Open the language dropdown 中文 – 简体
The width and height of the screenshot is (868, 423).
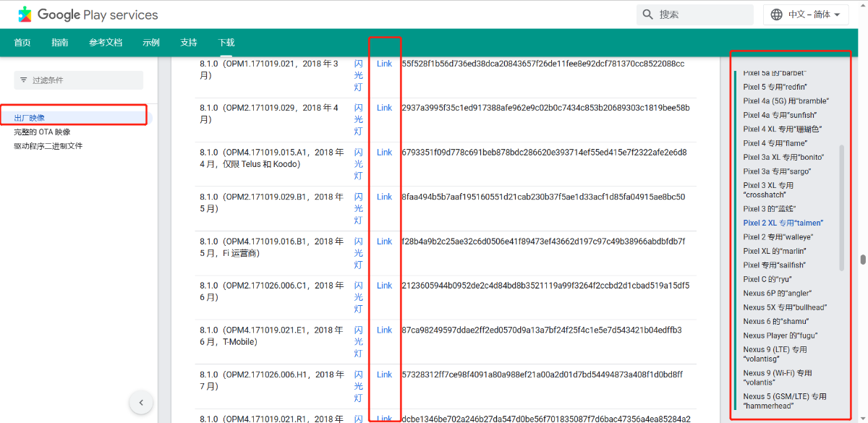tap(807, 14)
